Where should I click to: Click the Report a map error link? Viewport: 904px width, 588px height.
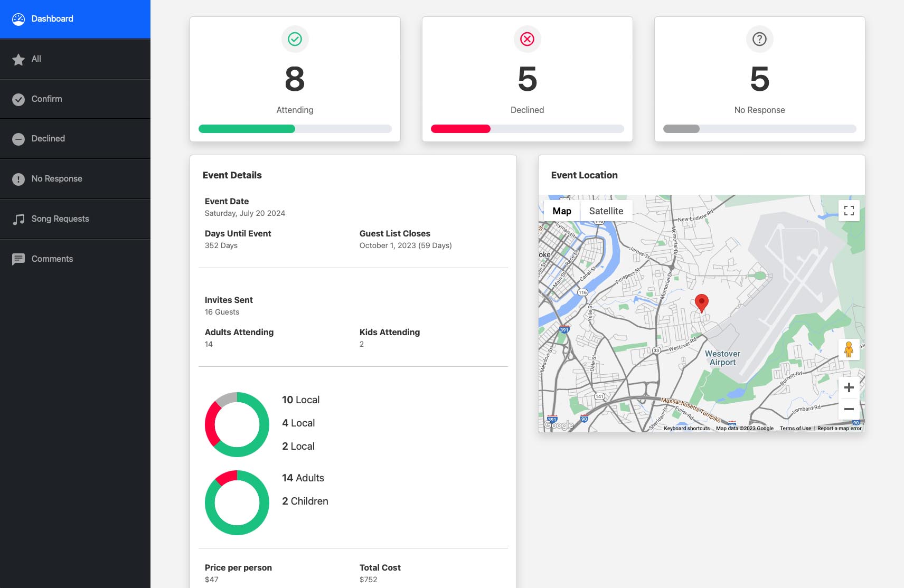[x=839, y=429]
